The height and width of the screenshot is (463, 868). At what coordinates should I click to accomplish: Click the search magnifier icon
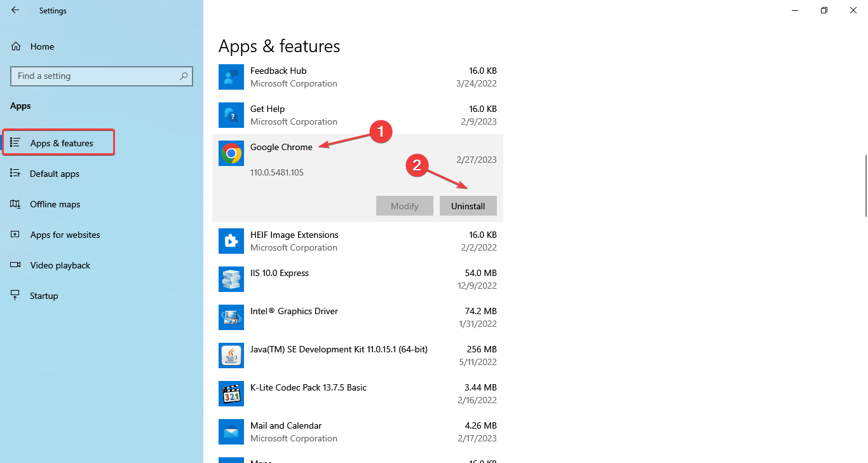(x=184, y=76)
